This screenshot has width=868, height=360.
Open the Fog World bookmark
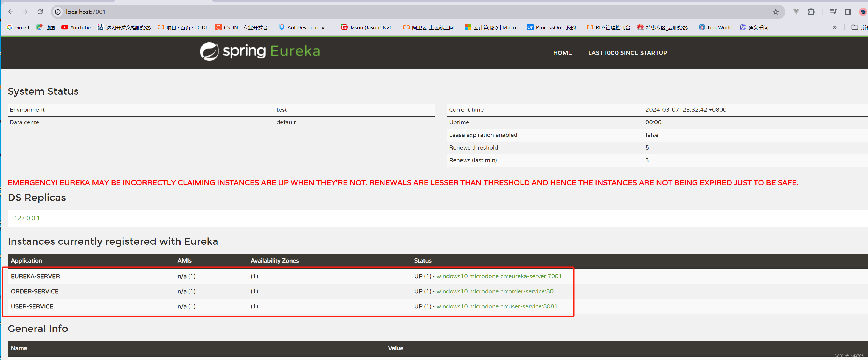pos(715,27)
